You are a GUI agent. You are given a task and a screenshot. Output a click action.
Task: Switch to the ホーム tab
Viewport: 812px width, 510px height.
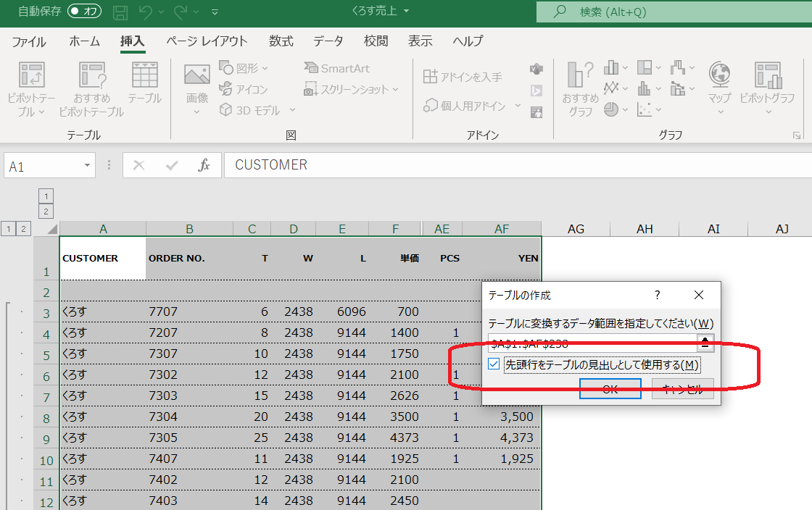84,41
